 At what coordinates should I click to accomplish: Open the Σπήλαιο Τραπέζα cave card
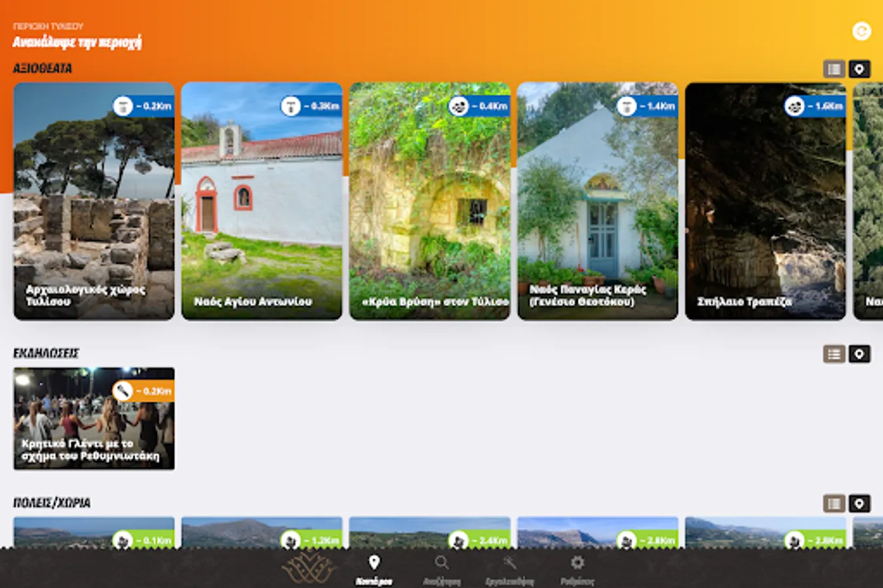tap(765, 201)
